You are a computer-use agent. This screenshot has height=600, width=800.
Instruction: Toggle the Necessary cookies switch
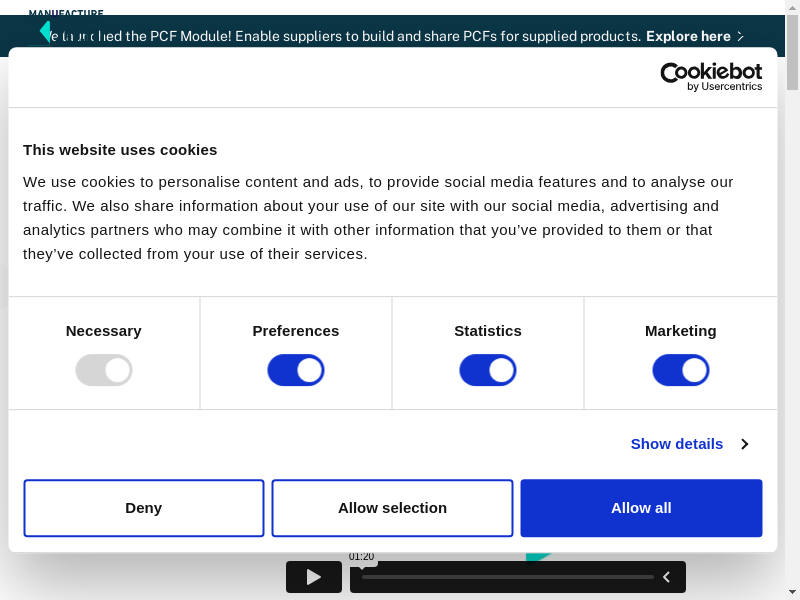tap(104, 370)
